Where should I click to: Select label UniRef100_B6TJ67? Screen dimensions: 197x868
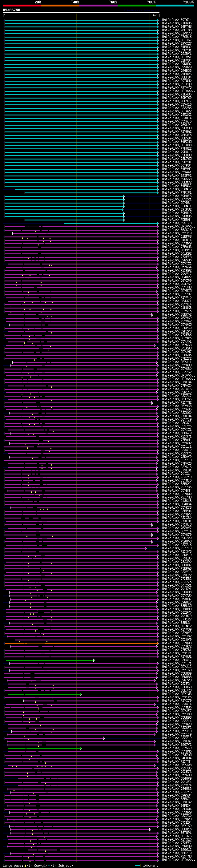[x=177, y=40]
